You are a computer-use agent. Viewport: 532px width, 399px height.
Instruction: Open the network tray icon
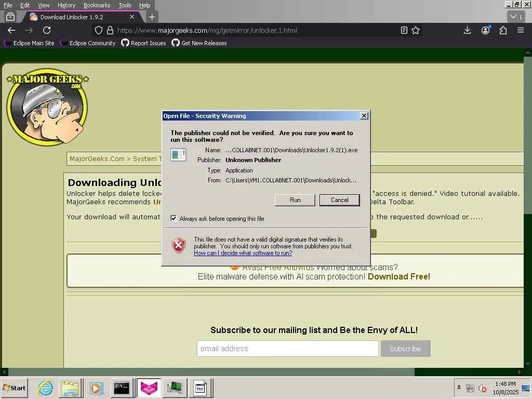click(x=470, y=388)
